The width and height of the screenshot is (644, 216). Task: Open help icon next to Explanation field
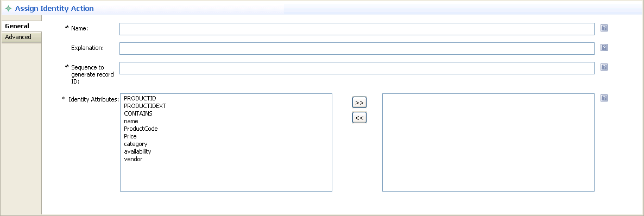pyautogui.click(x=604, y=48)
